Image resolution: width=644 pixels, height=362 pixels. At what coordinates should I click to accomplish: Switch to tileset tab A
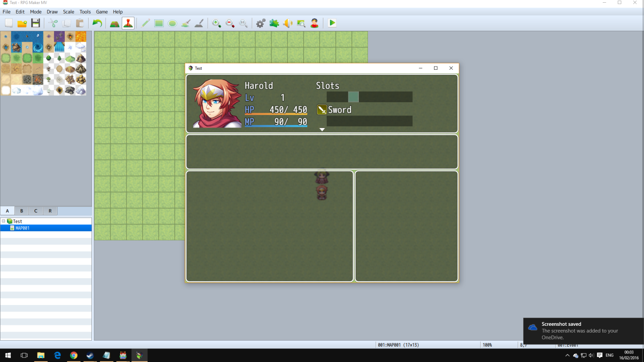[8, 211]
